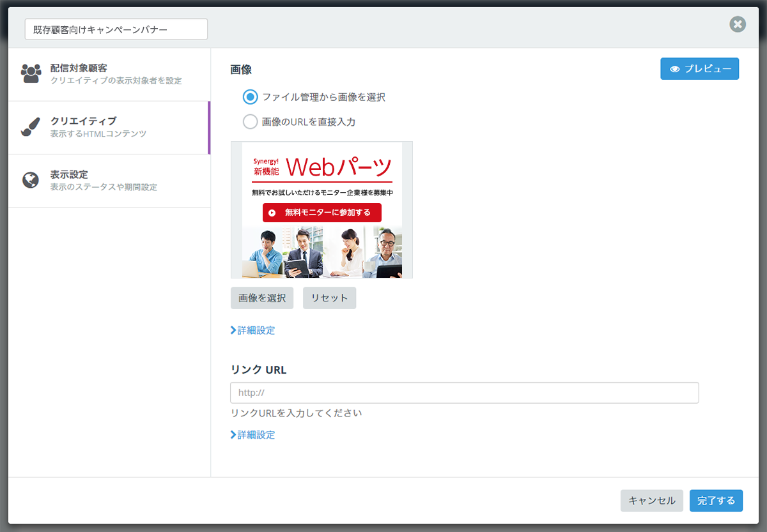Focus the リンク URL input field
The width and height of the screenshot is (767, 532).
pos(465,393)
